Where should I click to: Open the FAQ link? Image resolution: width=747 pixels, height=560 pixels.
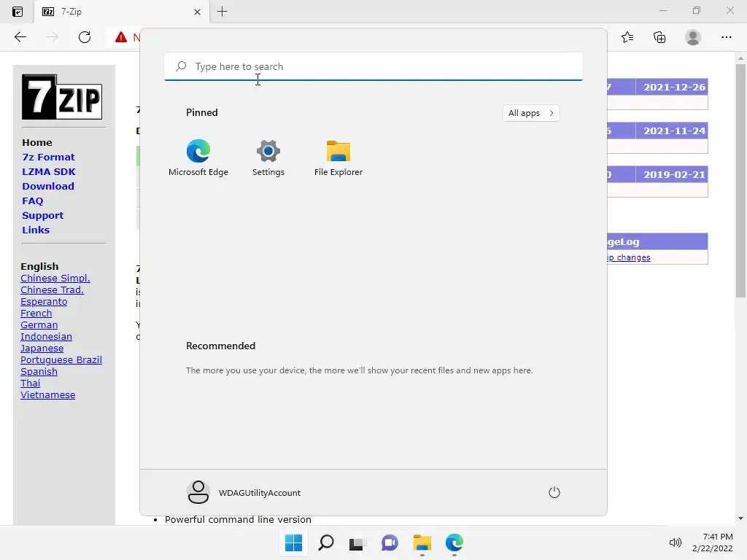32,201
